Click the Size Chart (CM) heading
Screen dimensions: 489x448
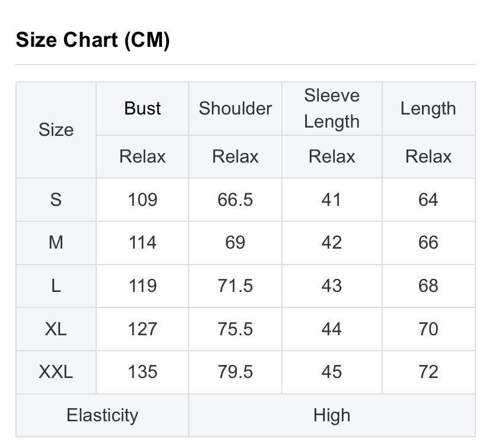pyautogui.click(x=93, y=40)
